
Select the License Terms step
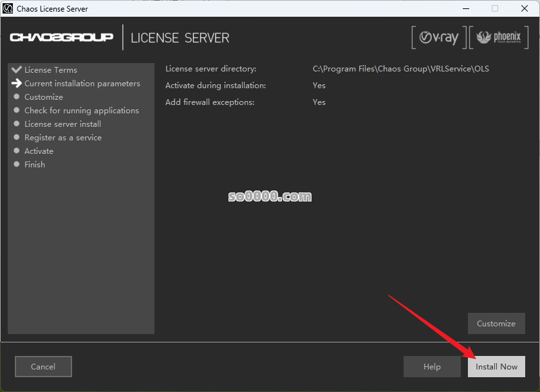[x=51, y=70]
